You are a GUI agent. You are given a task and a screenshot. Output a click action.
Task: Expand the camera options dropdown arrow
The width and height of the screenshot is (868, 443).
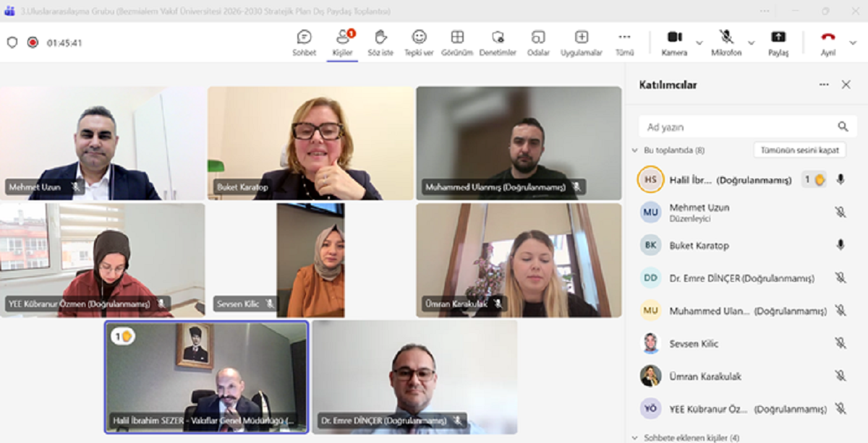coord(699,43)
